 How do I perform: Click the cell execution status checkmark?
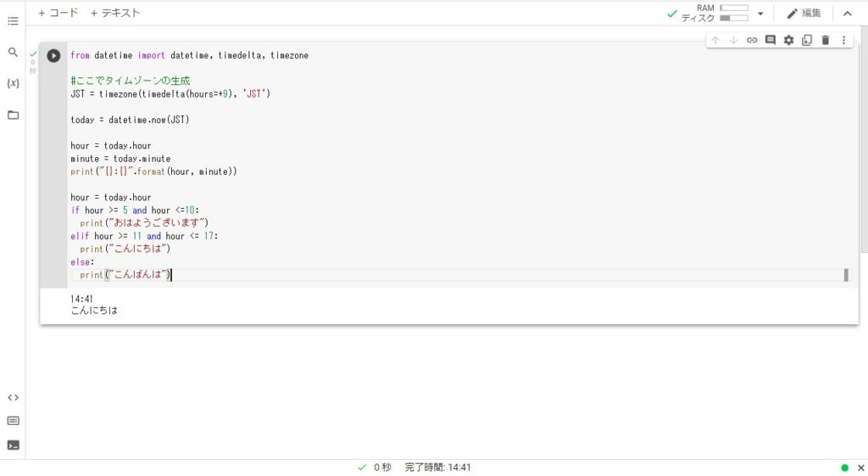33,53
